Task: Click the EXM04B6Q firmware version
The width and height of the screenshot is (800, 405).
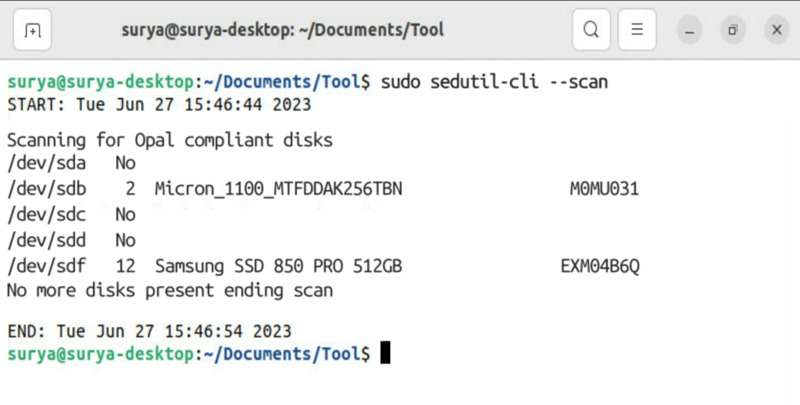Action: coord(599,266)
